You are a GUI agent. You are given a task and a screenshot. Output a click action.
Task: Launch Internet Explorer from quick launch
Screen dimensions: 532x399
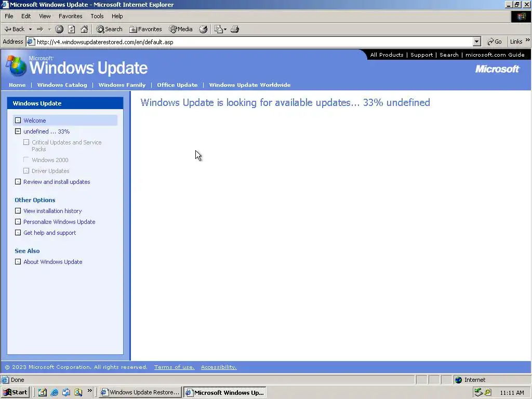click(54, 393)
